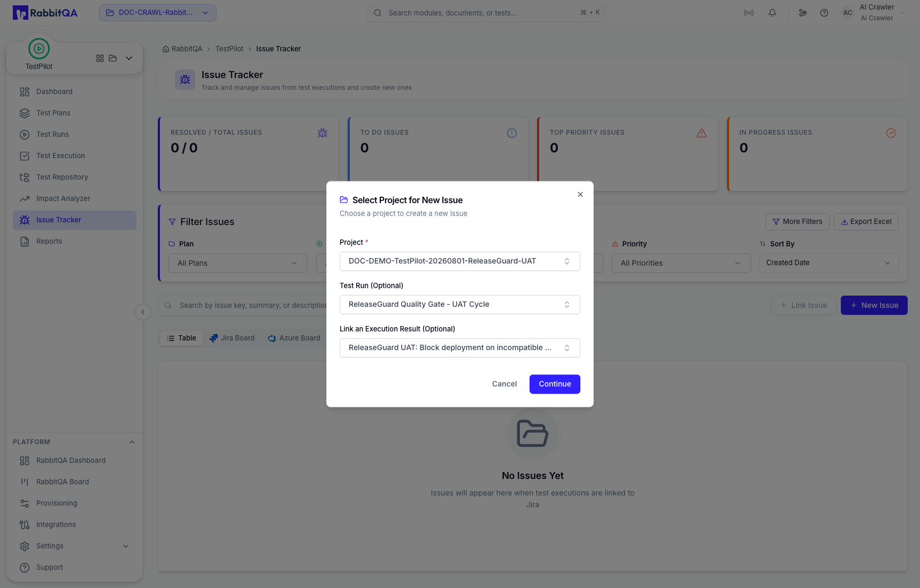Open the notifications bell
The width and height of the screenshot is (920, 588).
pos(772,13)
